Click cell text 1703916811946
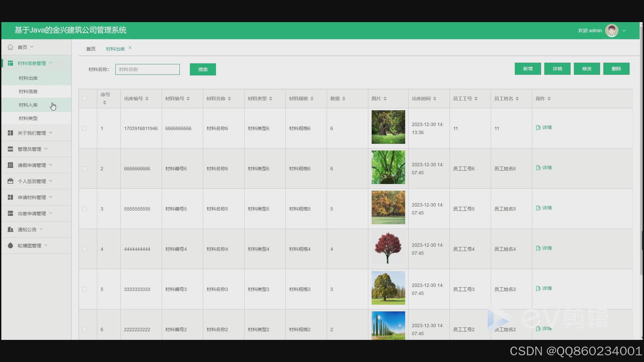This screenshot has height=362, width=644. [141, 128]
